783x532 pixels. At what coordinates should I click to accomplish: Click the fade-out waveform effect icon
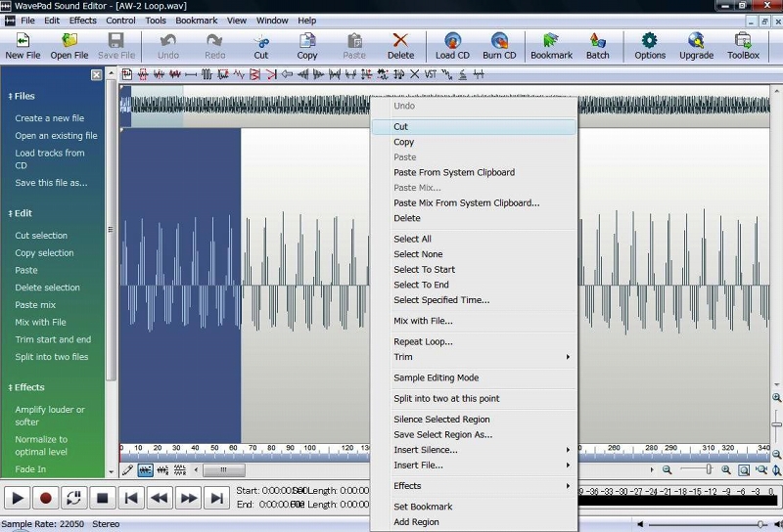pyautogui.click(x=319, y=74)
